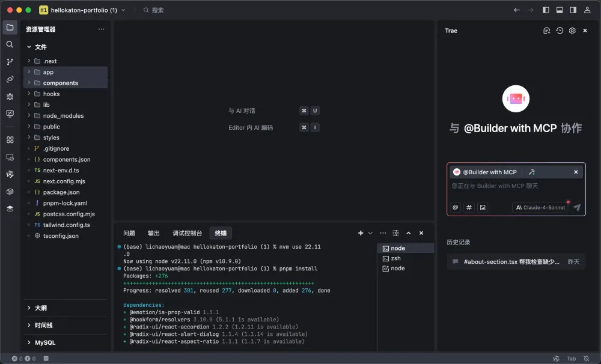Open explorer more actions ellipsis
The image size is (601, 364).
101,29
